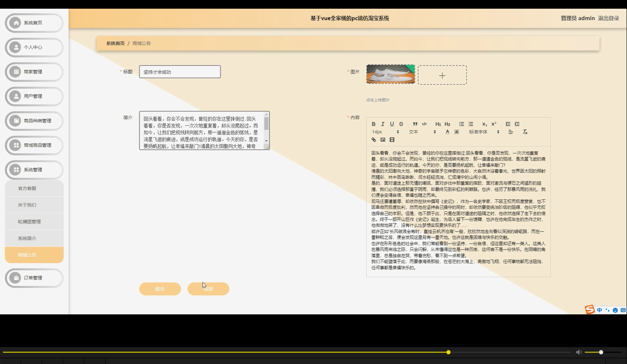Toggle underline formatting in the editor
627x364 pixels.
point(391,124)
